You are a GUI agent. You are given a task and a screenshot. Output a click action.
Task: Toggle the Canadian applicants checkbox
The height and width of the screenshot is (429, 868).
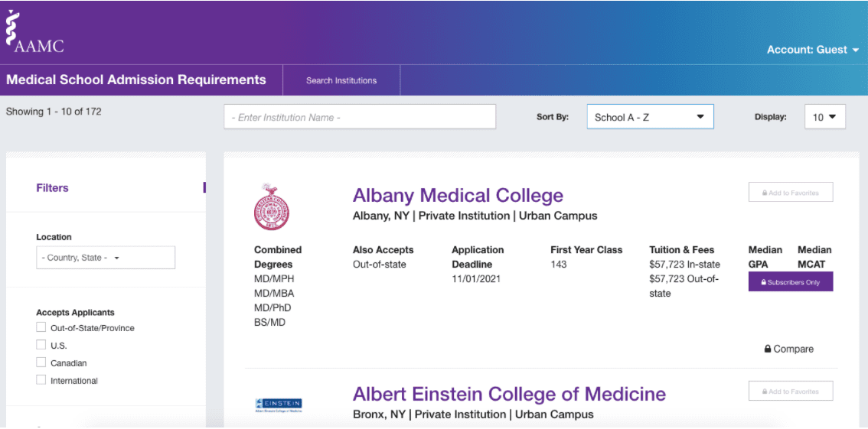click(x=41, y=362)
